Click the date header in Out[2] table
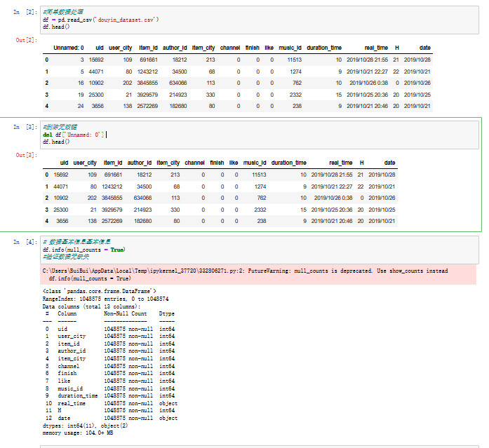The image size is (489, 448). (424, 48)
